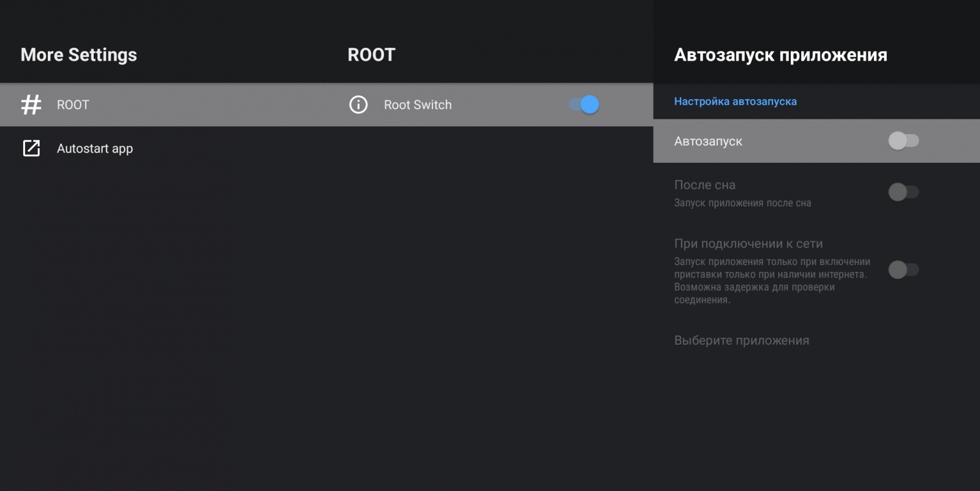Image resolution: width=980 pixels, height=491 pixels.
Task: Click the network autostart description text
Action: (772, 281)
